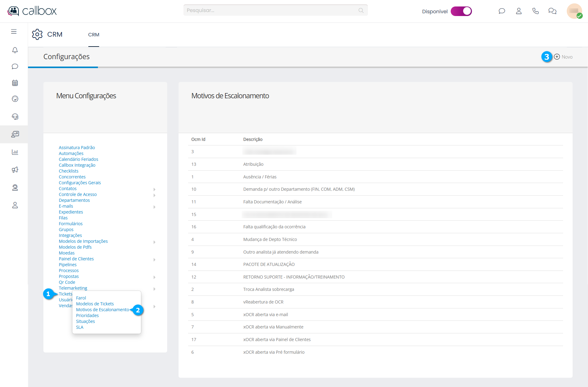Open the headset support icon in sidebar
Image resolution: width=588 pixels, height=387 pixels.
[15, 116]
